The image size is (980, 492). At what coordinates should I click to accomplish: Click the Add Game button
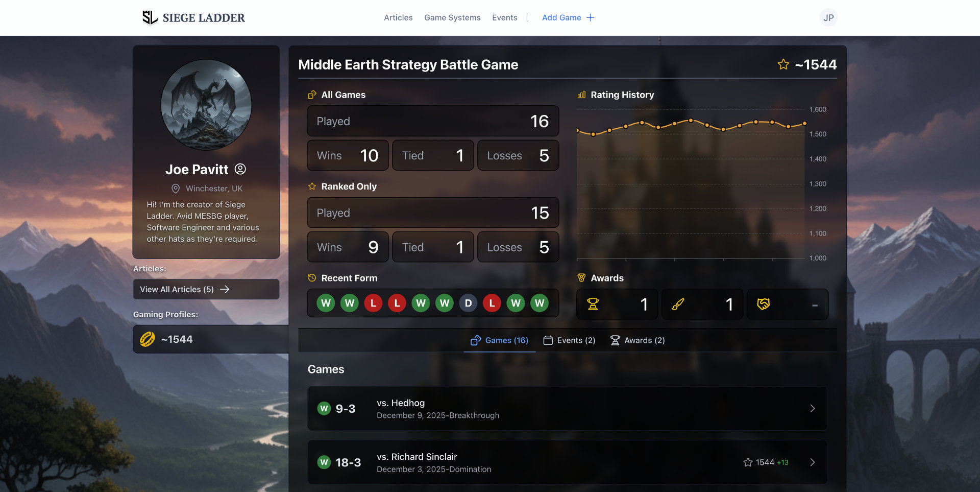(568, 17)
